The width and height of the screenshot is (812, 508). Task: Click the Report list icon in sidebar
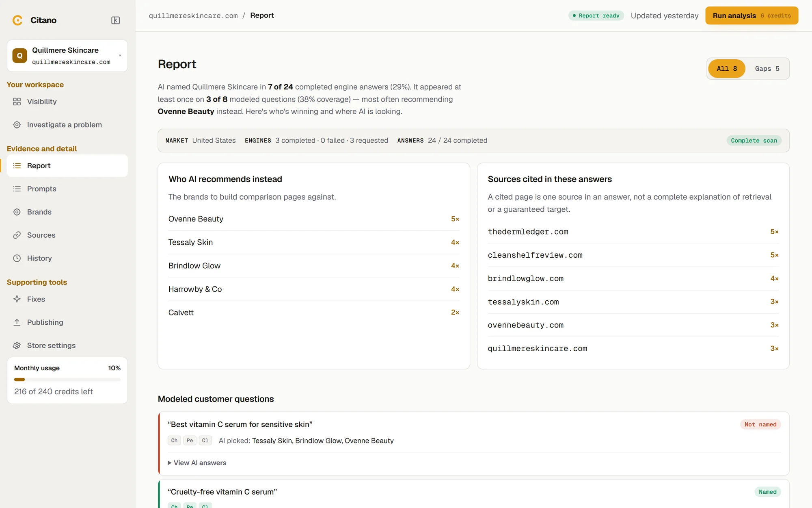pos(17,166)
